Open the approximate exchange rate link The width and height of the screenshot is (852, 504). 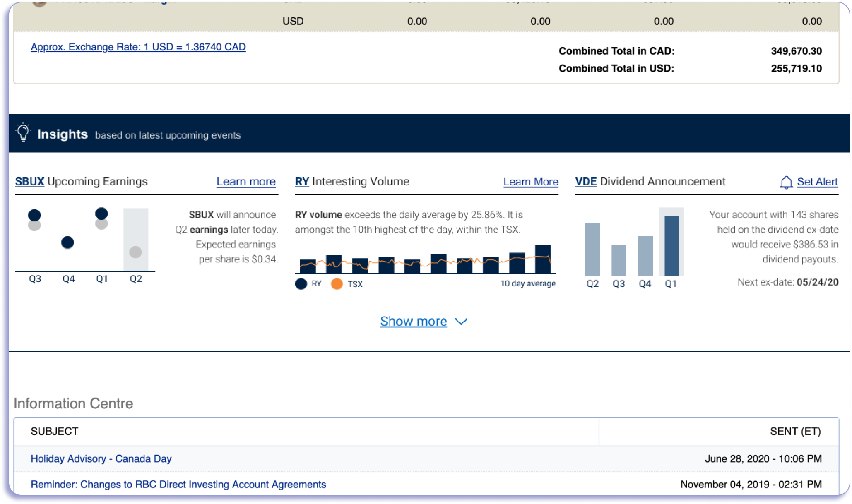coord(138,47)
